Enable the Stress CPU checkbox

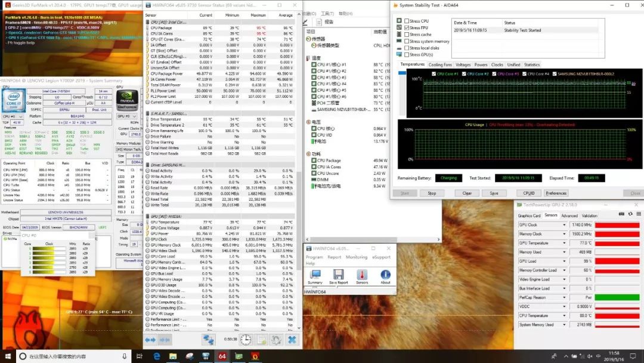(x=407, y=21)
